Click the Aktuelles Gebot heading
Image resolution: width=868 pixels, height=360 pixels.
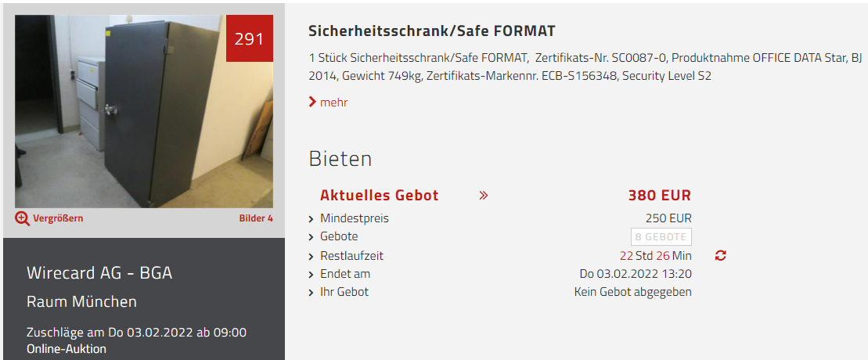[x=379, y=196]
